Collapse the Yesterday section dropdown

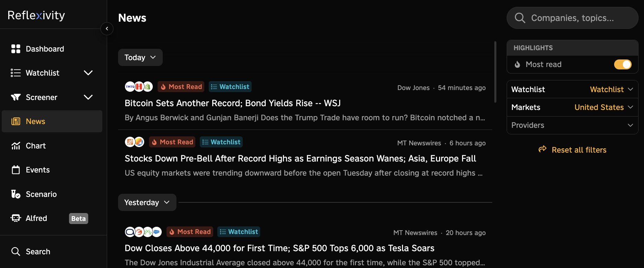pyautogui.click(x=147, y=202)
